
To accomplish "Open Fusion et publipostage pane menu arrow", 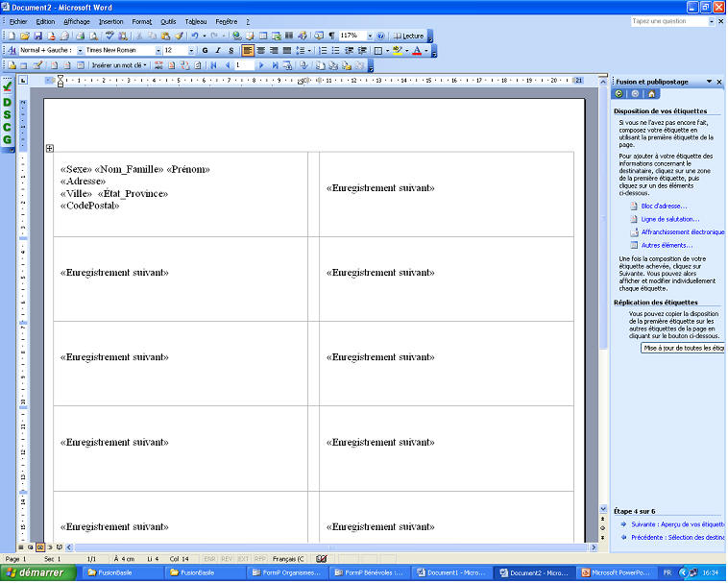I will pyautogui.click(x=709, y=82).
